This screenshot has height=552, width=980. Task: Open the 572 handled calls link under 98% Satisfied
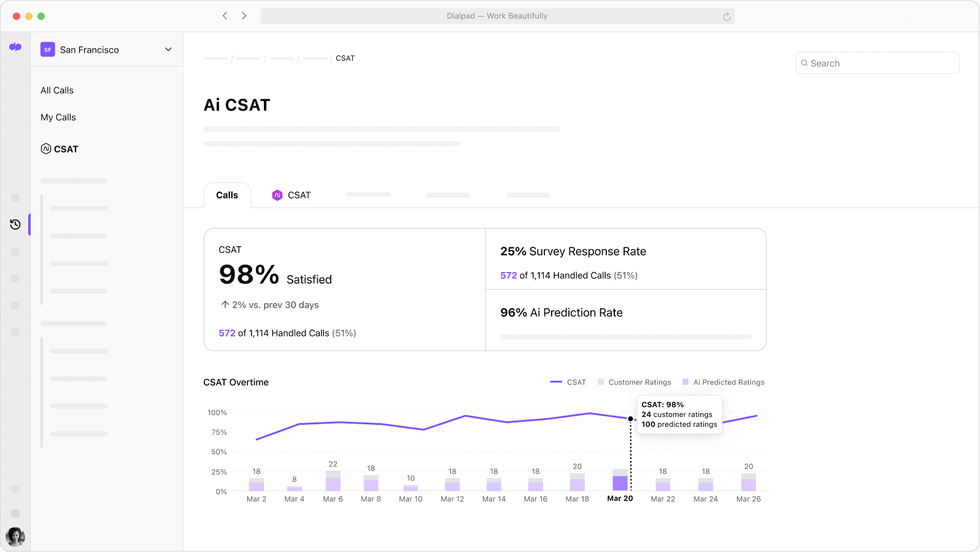click(x=227, y=333)
